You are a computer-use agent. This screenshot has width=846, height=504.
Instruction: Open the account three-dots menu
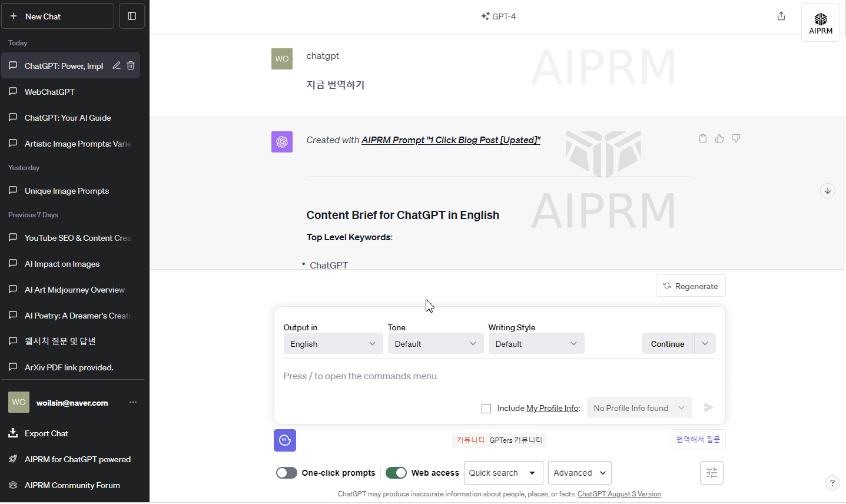tap(133, 402)
